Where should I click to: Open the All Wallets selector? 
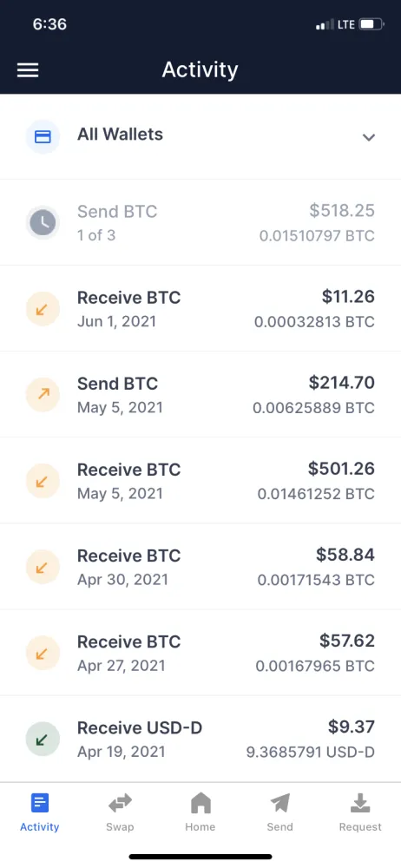tap(200, 136)
